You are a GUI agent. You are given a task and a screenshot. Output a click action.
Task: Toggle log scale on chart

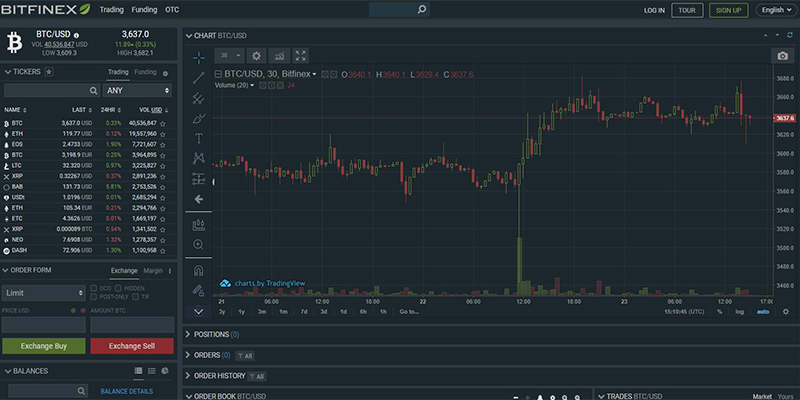(739, 312)
